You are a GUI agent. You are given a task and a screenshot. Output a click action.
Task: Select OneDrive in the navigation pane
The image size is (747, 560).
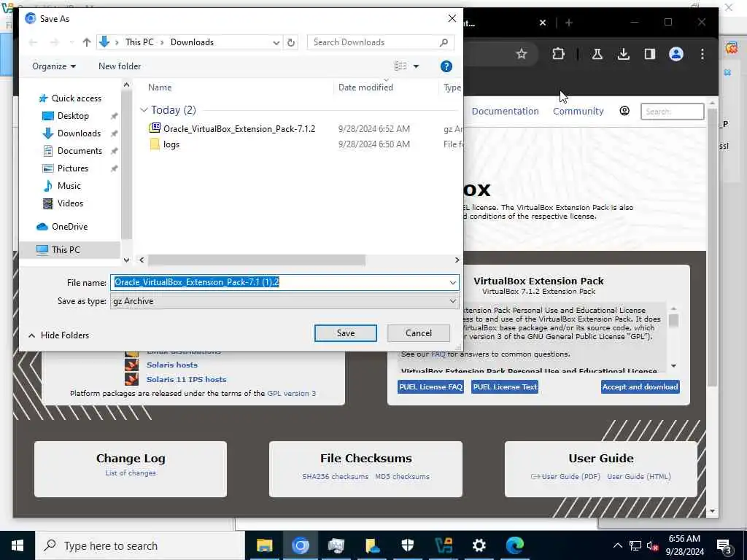coord(69,227)
